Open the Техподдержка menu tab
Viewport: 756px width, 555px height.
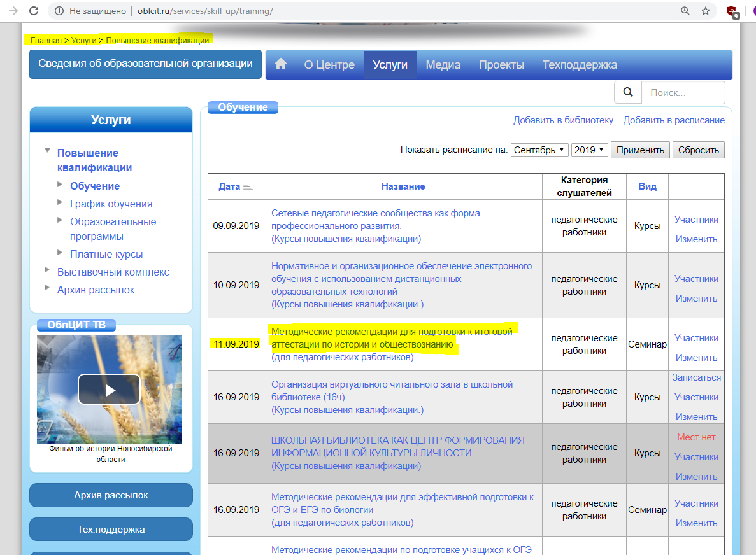click(x=579, y=65)
